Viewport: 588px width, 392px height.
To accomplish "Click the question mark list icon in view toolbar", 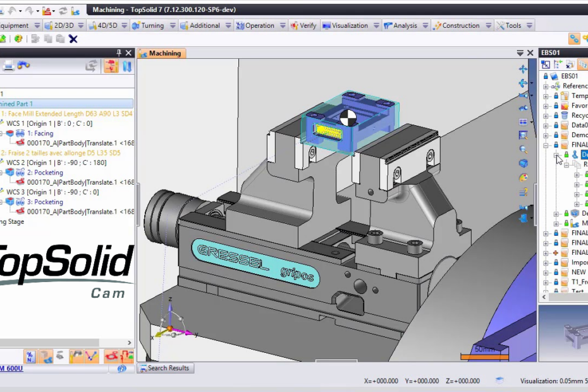I will point(524,193).
